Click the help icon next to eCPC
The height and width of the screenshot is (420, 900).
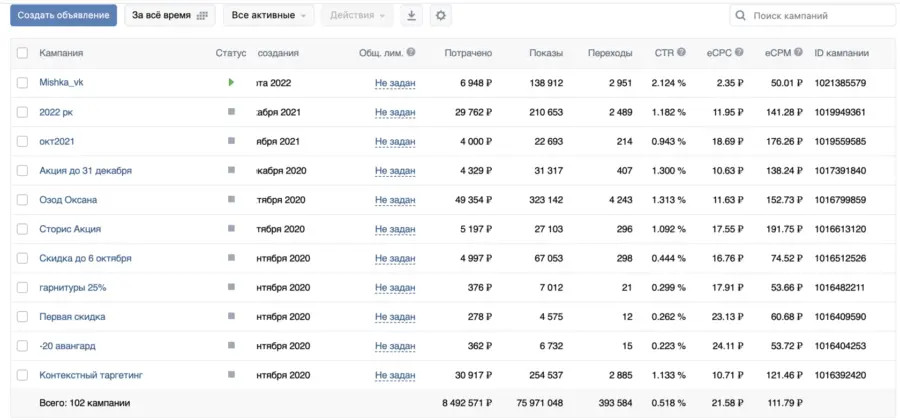pos(739,53)
